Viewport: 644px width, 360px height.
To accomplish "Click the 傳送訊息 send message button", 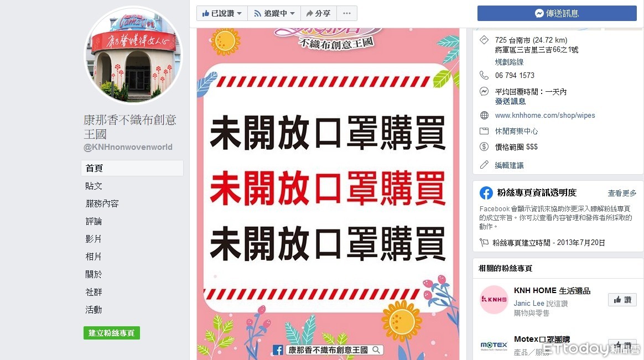I will pyautogui.click(x=557, y=13).
